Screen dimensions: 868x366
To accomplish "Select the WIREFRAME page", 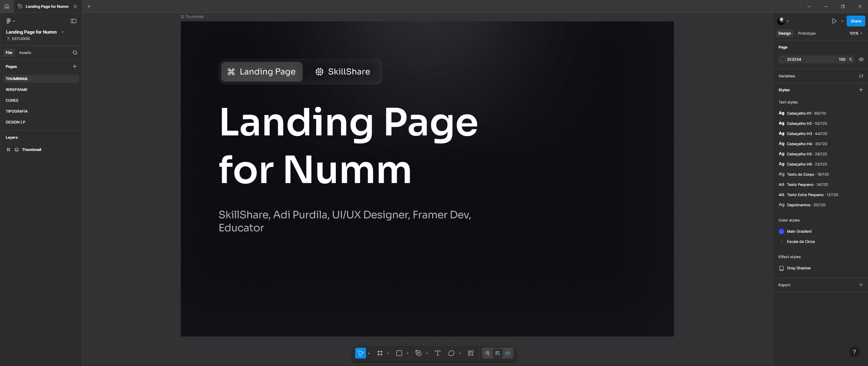I will click(x=41, y=90).
